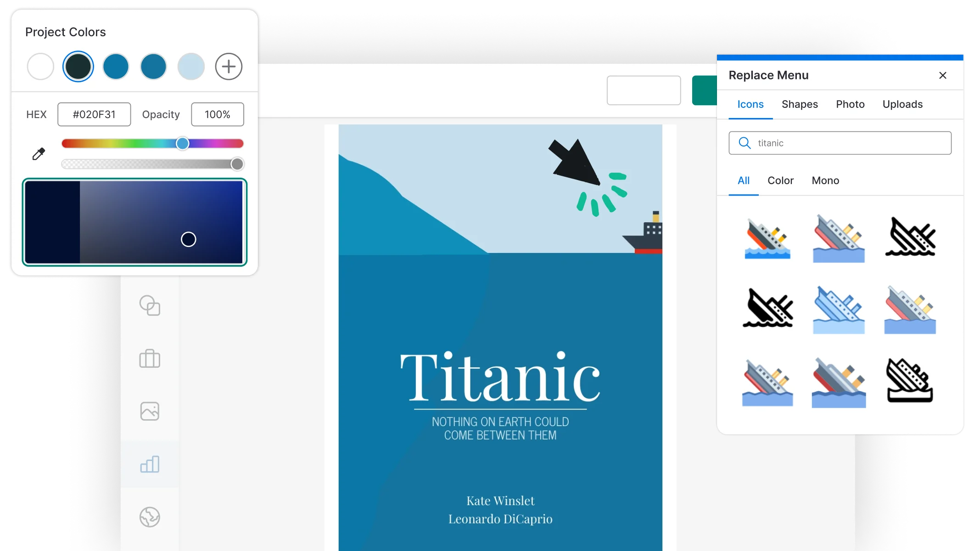Open the bar chart icon in sidebar
The height and width of the screenshot is (551, 980).
[150, 464]
